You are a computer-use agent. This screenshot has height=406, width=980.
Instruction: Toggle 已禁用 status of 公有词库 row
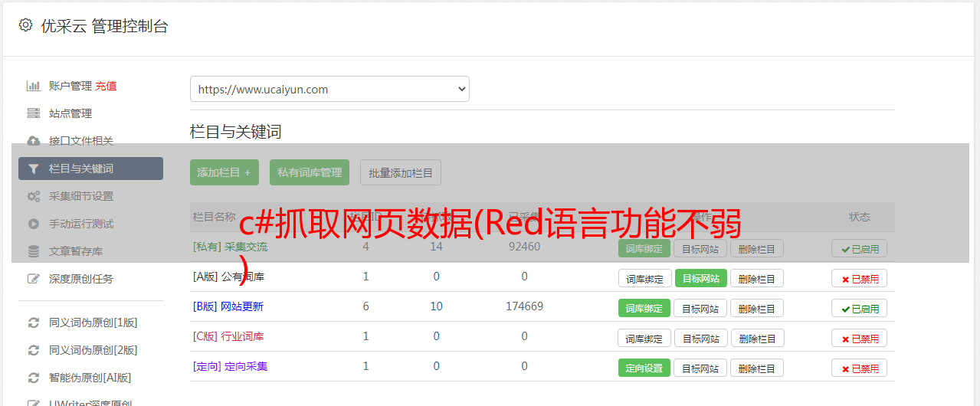pyautogui.click(x=860, y=278)
